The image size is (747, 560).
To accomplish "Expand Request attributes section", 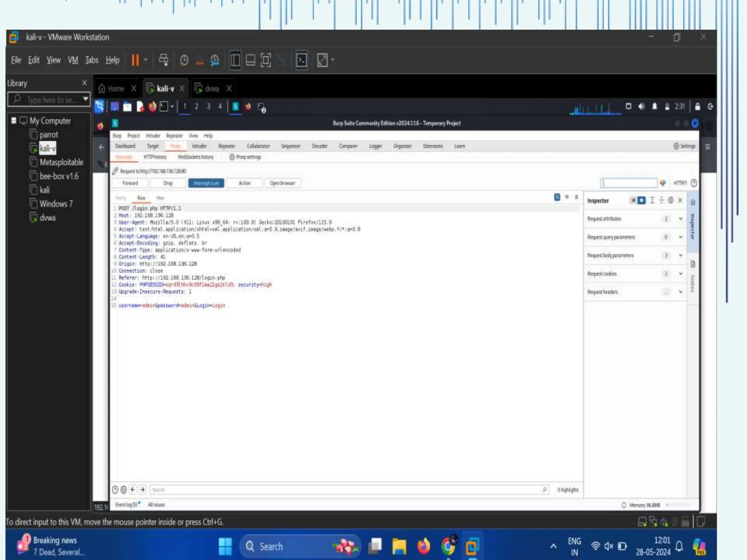I will [680, 219].
